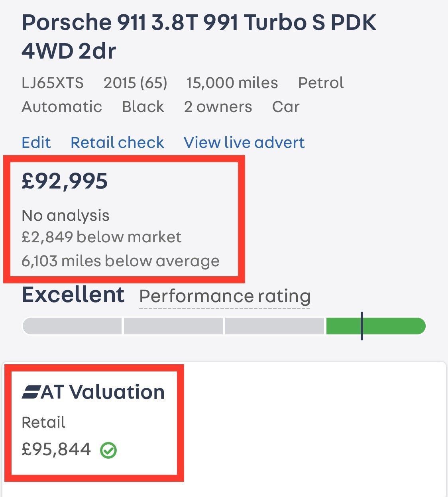
Task: Click the 6,103 miles below average text
Action: pos(120,261)
